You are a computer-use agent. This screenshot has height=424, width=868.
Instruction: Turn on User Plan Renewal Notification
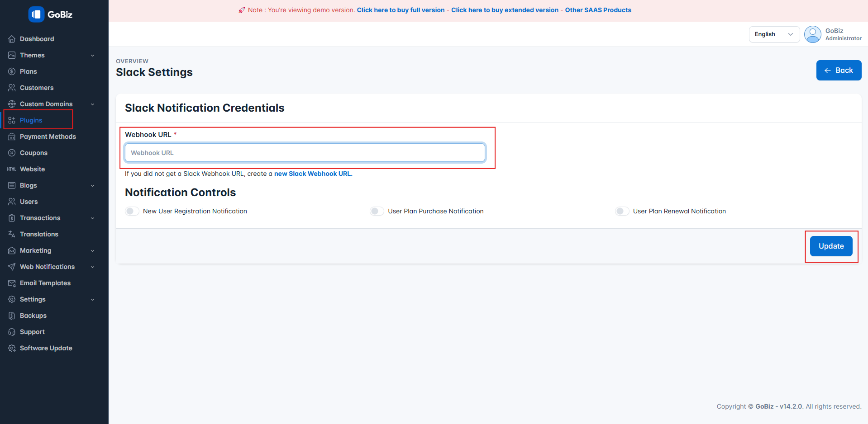[622, 211]
